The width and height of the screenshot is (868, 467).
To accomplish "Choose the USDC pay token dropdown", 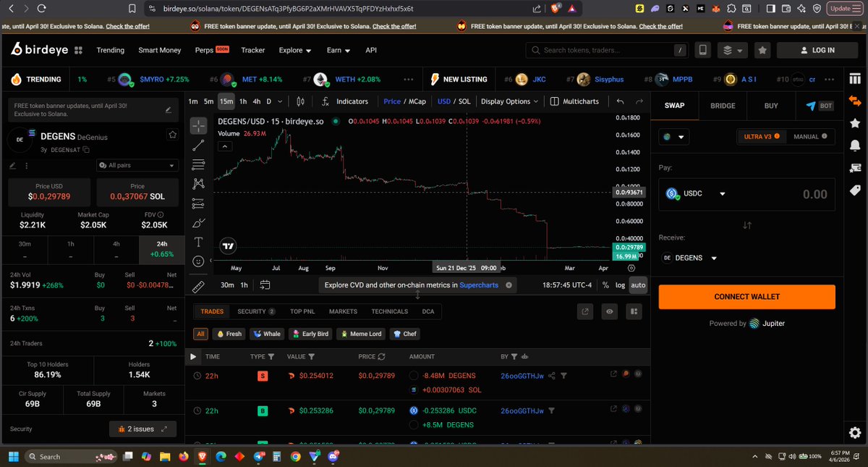I will coord(697,194).
